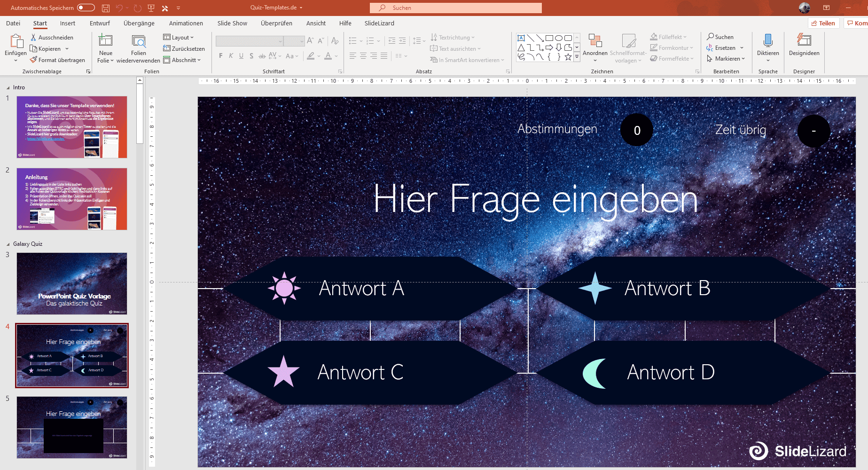Open the font name combo box
Screen dimensions: 868x470
250,41
